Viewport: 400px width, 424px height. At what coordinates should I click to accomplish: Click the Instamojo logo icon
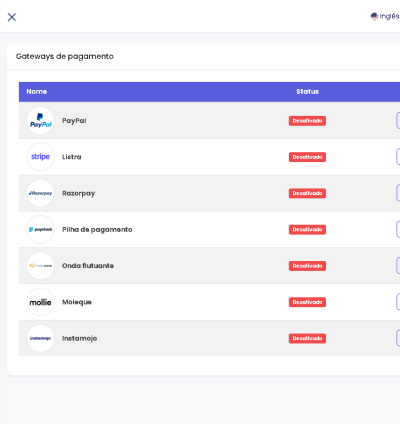(40, 338)
